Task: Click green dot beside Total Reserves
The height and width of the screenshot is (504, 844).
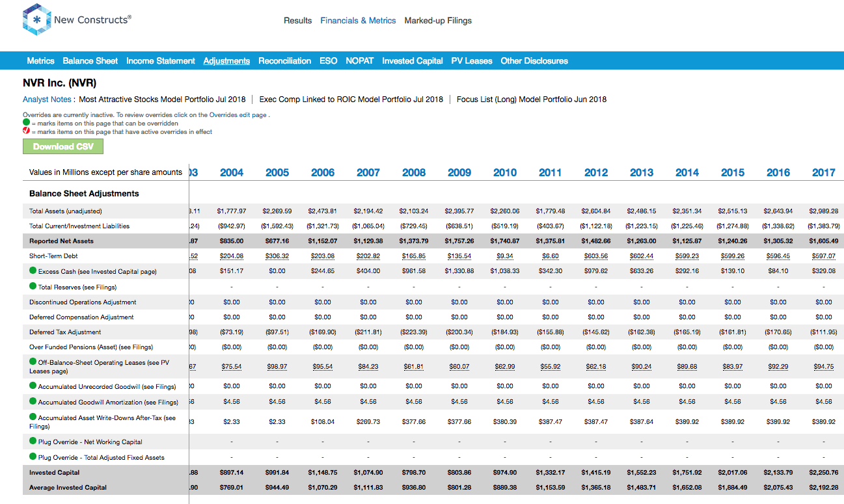Action: (x=33, y=286)
